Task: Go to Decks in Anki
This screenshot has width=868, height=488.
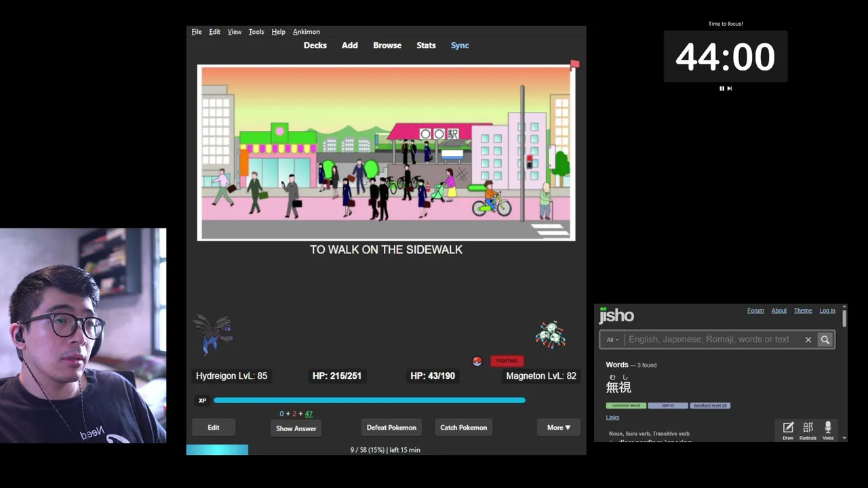Action: [x=315, y=45]
